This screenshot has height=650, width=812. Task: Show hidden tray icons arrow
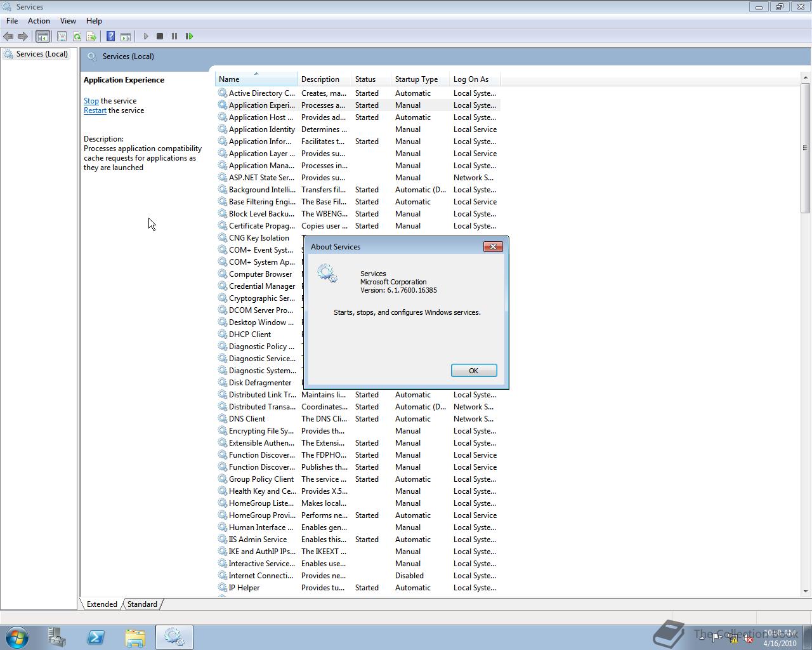(x=702, y=639)
